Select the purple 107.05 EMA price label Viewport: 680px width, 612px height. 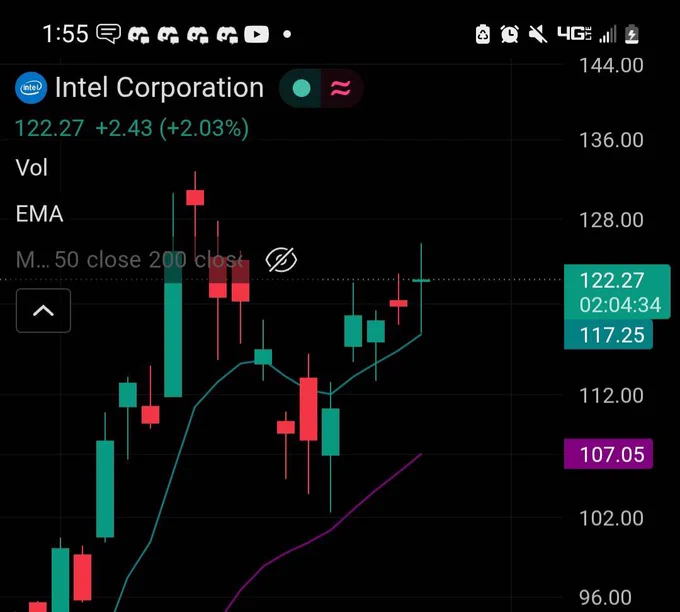click(x=608, y=454)
